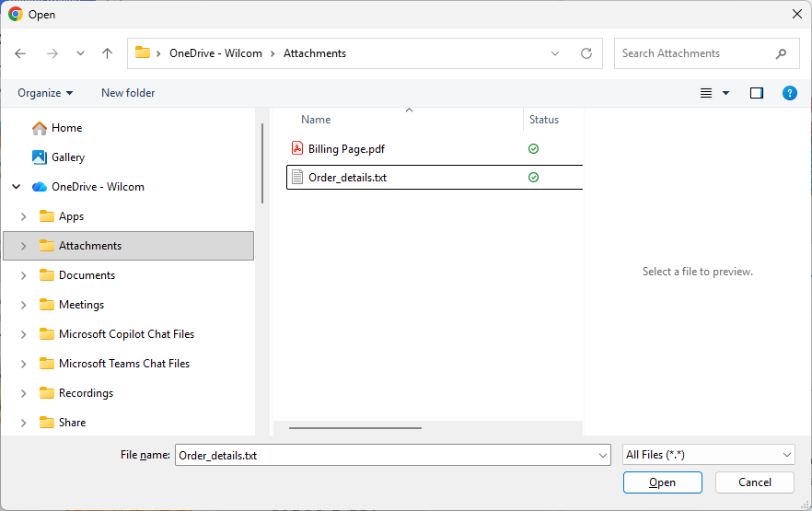Open the All Files type dropdown
Image resolution: width=812 pixels, height=511 pixels.
point(708,455)
